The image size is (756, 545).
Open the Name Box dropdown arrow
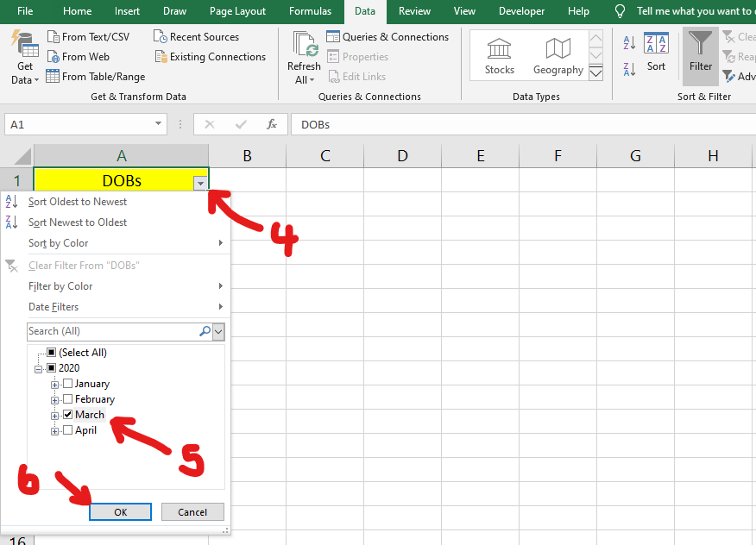coord(158,124)
